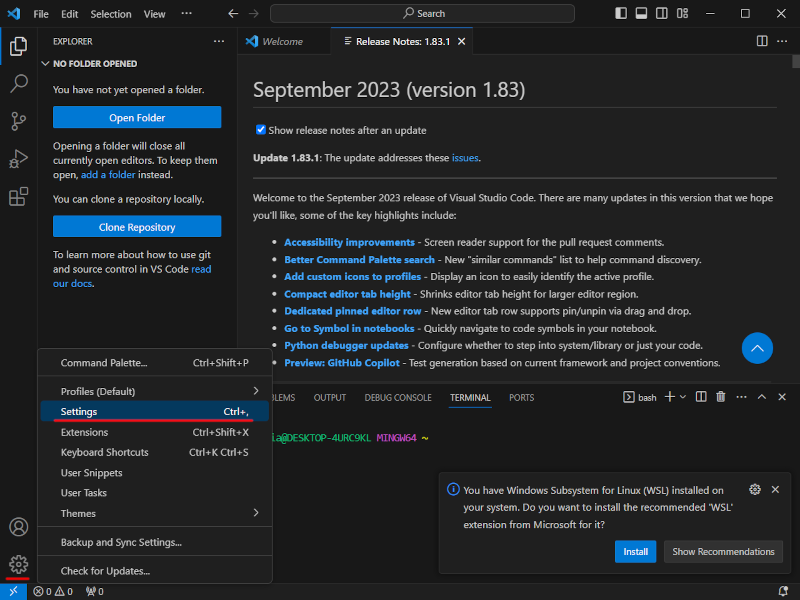Image resolution: width=800 pixels, height=600 pixels.
Task: Split the terminal
Action: [701, 397]
